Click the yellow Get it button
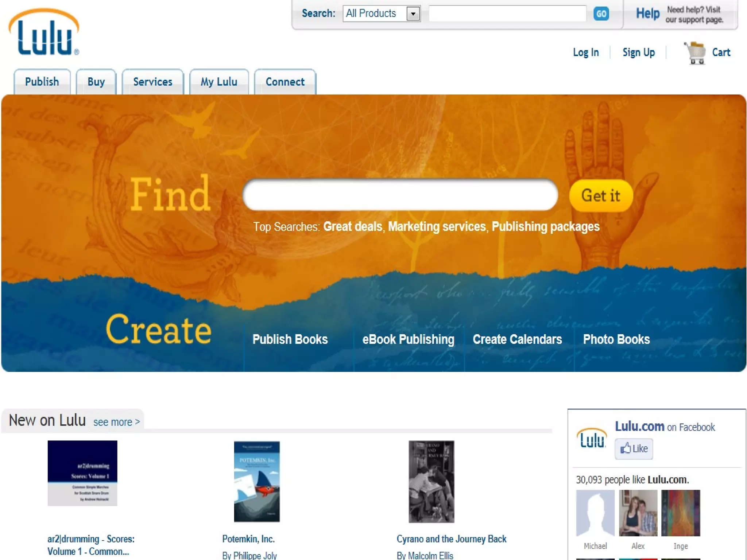 coord(601,196)
